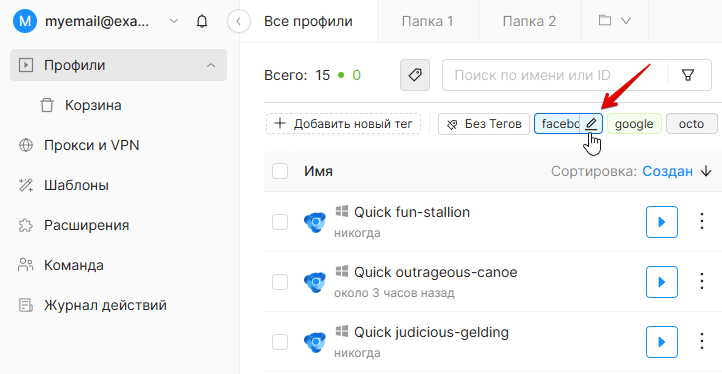
Task: Open Профили in sidebar
Action: [x=118, y=65]
